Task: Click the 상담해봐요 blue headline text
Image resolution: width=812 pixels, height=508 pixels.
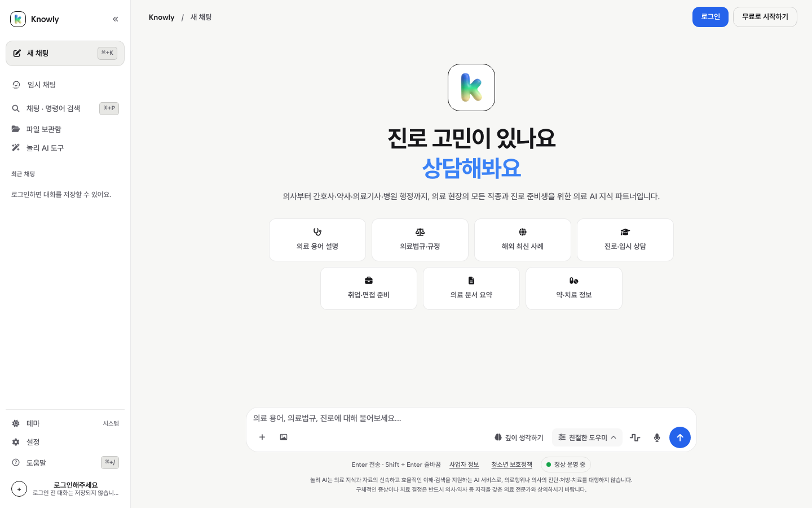Action: [x=471, y=168]
